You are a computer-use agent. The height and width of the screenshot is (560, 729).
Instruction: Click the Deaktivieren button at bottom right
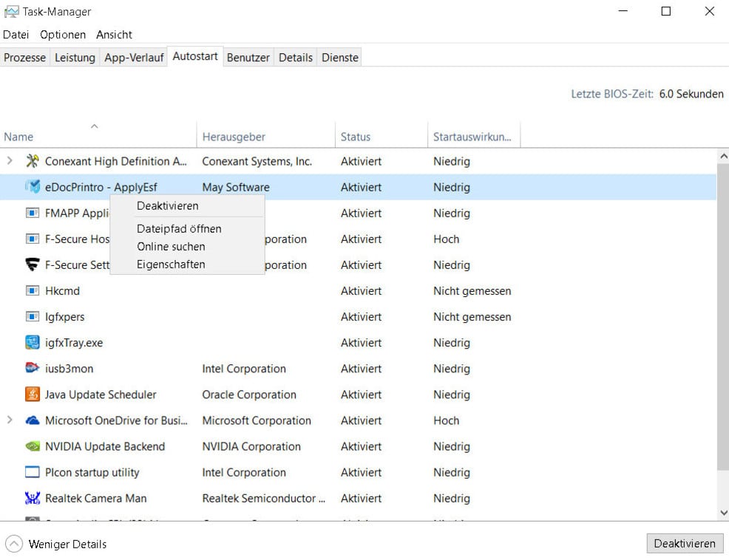[x=685, y=543]
